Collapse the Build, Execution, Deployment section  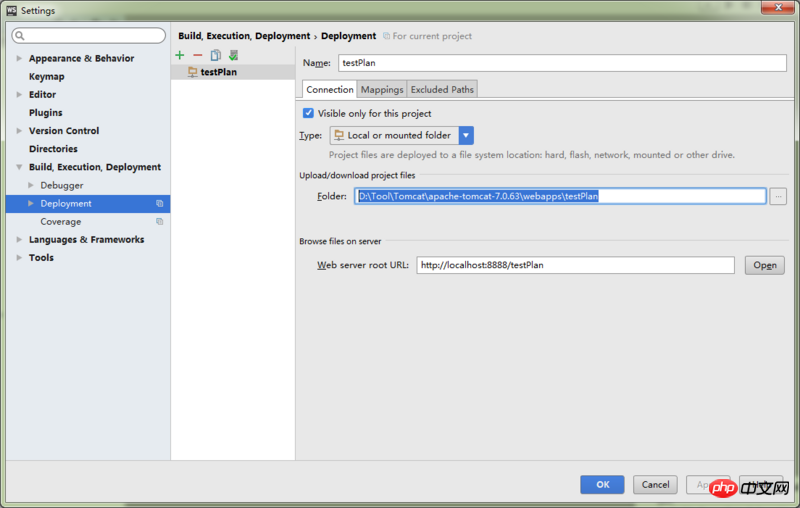19,168
